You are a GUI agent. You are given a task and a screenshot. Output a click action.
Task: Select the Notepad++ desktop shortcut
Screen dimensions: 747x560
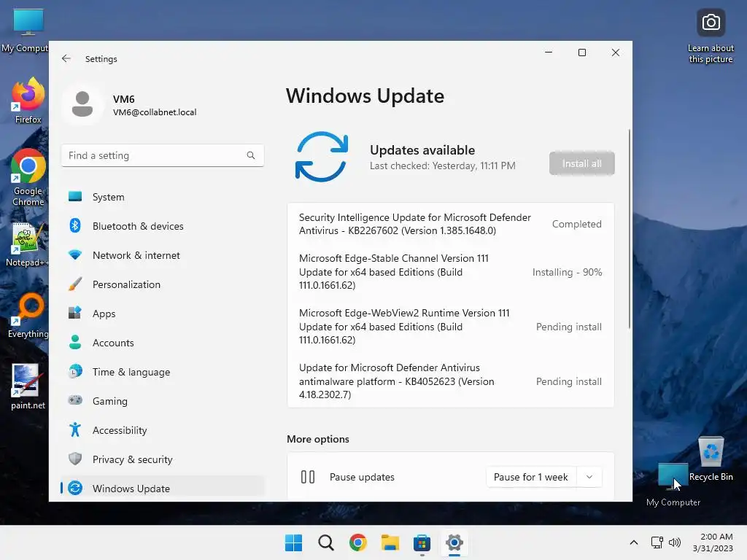27,244
